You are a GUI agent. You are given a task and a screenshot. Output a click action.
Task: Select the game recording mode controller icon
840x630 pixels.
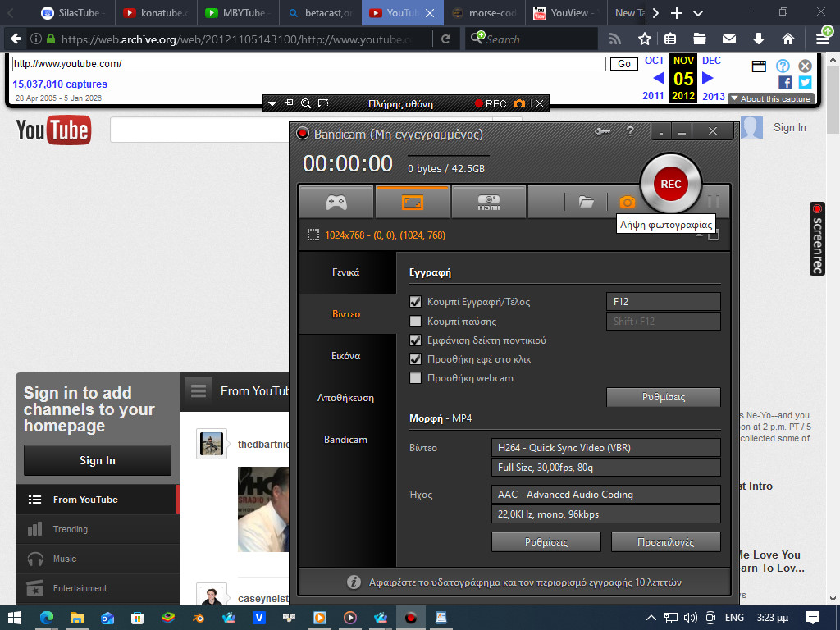(x=335, y=201)
